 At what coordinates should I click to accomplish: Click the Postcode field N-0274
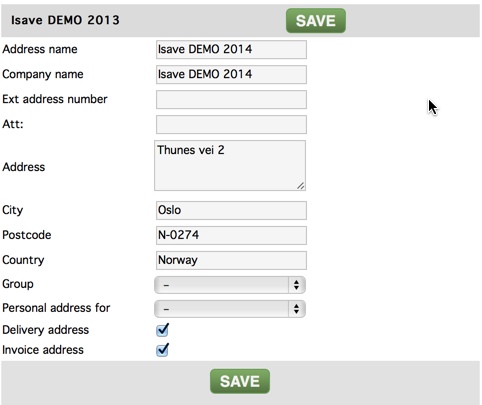[x=231, y=235]
